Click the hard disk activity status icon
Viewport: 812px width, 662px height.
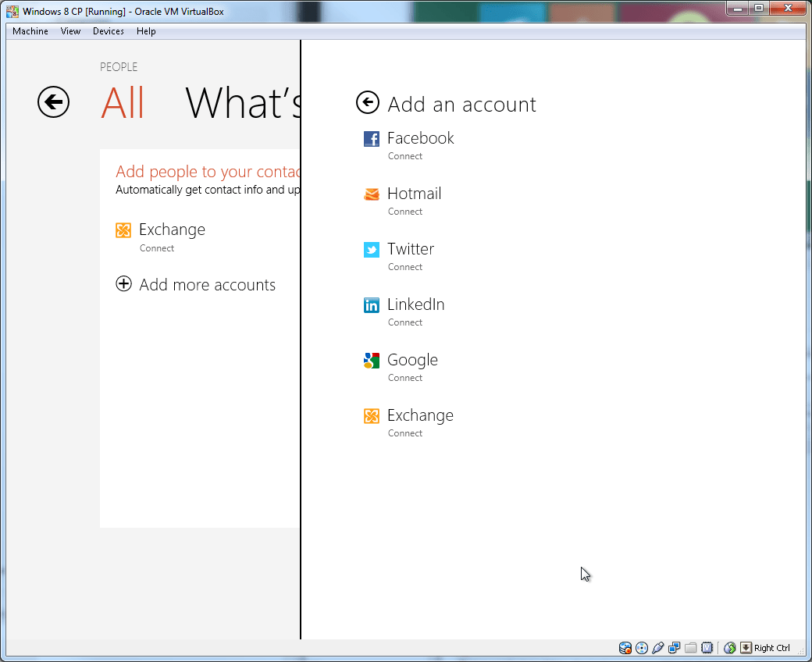click(625, 647)
